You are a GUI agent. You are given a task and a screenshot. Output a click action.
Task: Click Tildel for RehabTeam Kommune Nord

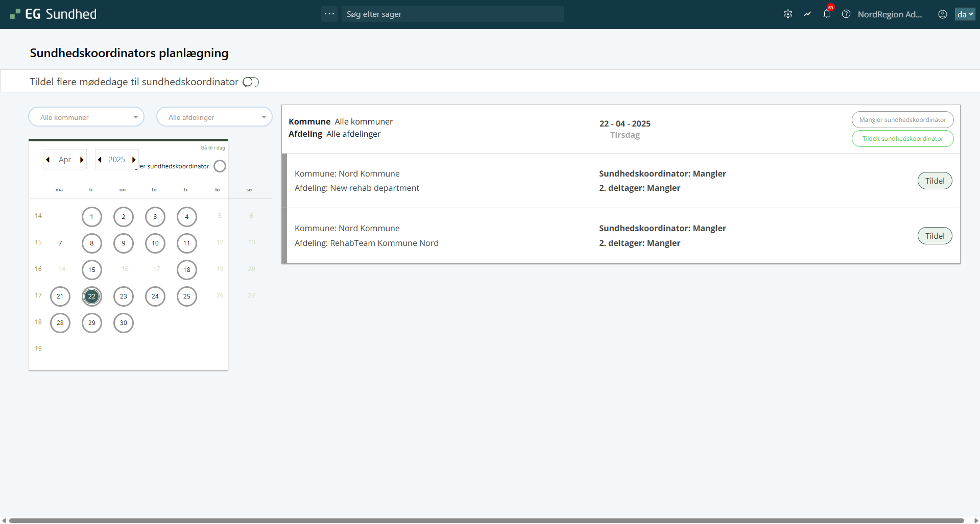(935, 236)
